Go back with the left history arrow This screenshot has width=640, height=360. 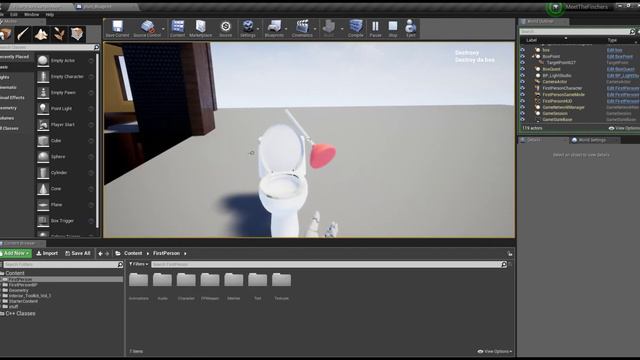tap(100, 253)
